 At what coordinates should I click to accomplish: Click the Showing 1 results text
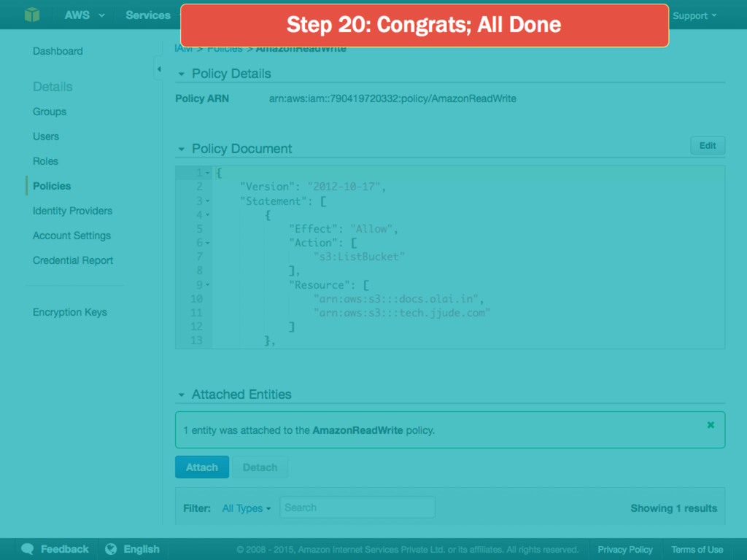point(673,508)
